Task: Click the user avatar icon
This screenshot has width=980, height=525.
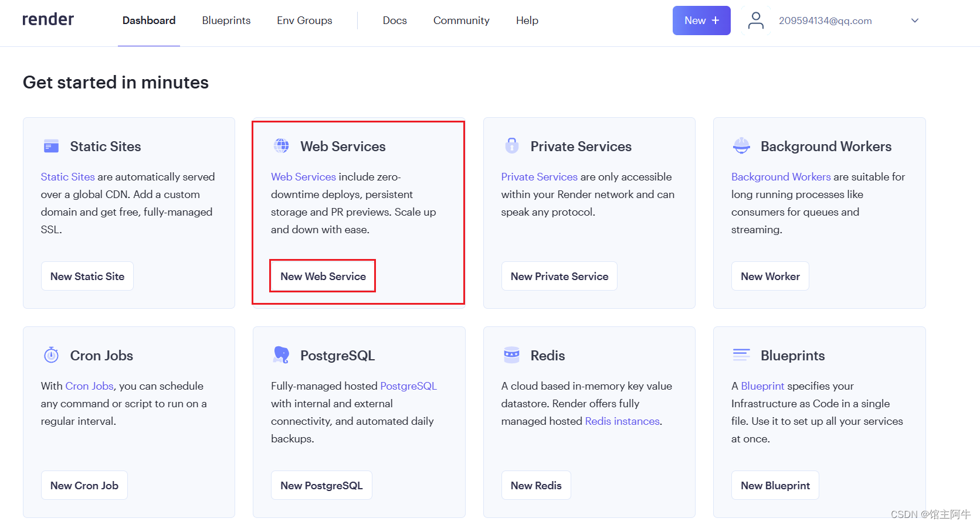Action: coord(756,21)
